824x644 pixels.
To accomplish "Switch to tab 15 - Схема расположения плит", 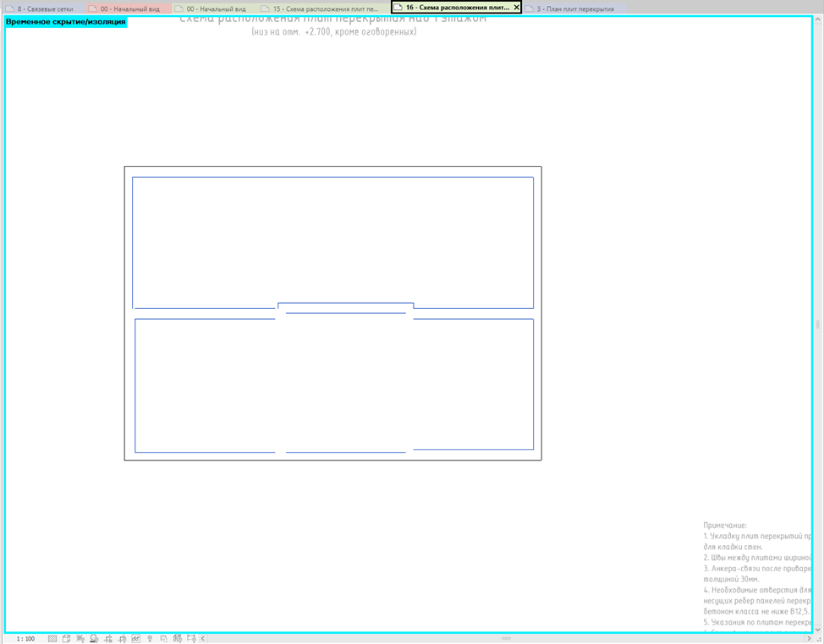I will tap(325, 8).
